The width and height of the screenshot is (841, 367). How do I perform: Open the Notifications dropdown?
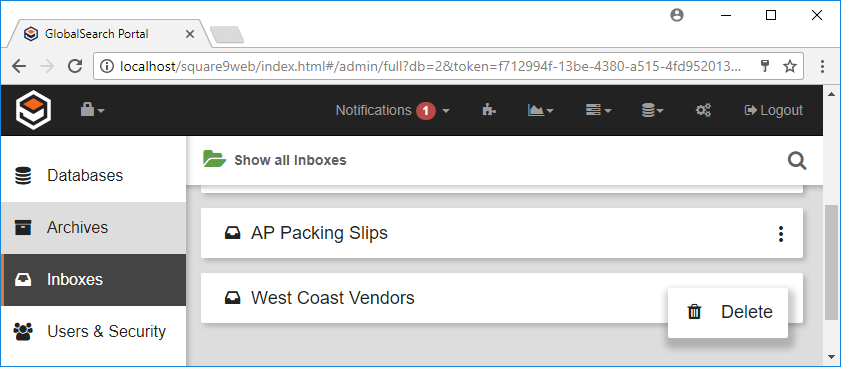coord(393,111)
